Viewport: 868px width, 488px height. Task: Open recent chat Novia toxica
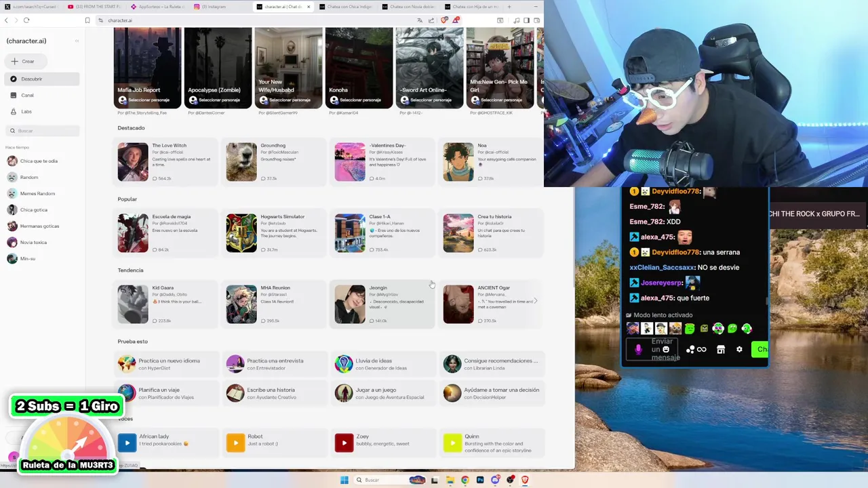pyautogui.click(x=42, y=242)
